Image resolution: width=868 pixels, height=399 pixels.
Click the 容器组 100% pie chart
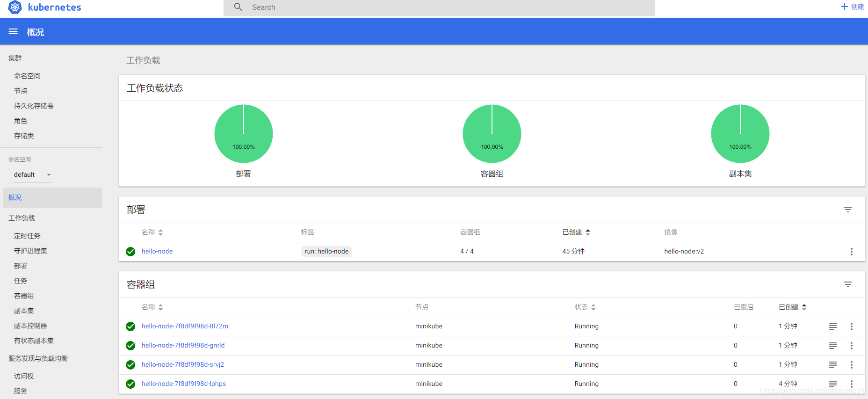492,134
